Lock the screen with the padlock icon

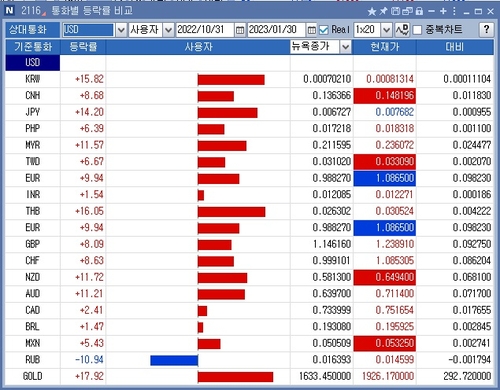[x=419, y=11]
